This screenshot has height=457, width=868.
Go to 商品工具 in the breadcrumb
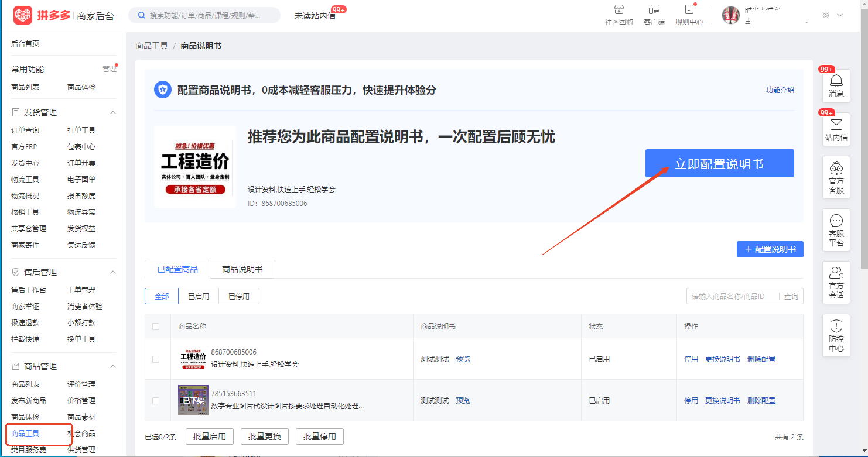152,46
